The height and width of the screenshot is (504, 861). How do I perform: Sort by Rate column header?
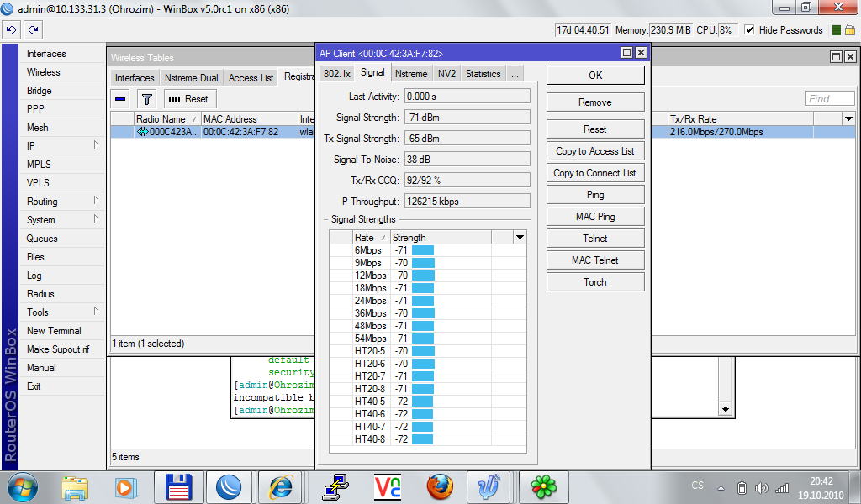(x=371, y=238)
